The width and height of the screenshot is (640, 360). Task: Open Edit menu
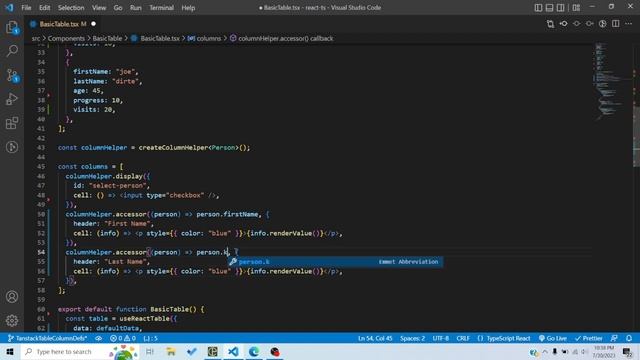click(44, 7)
